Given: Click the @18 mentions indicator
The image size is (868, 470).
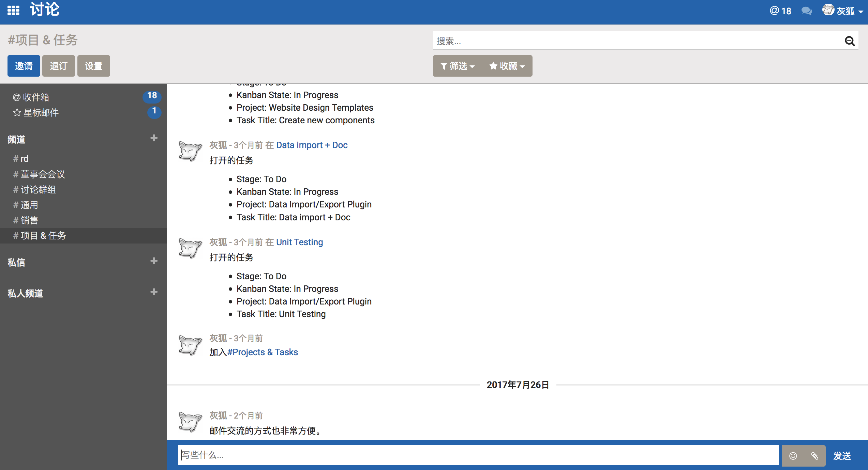Looking at the screenshot, I should pyautogui.click(x=780, y=11).
